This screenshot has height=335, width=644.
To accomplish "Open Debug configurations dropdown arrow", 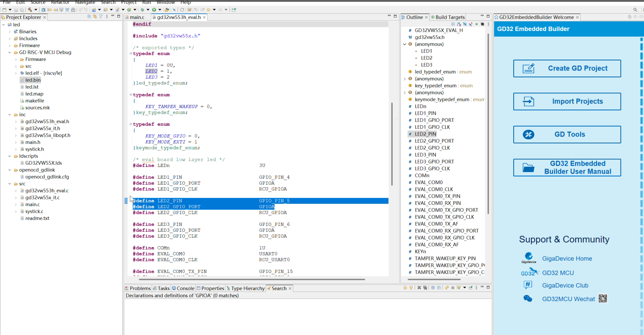I will click(x=148, y=10).
